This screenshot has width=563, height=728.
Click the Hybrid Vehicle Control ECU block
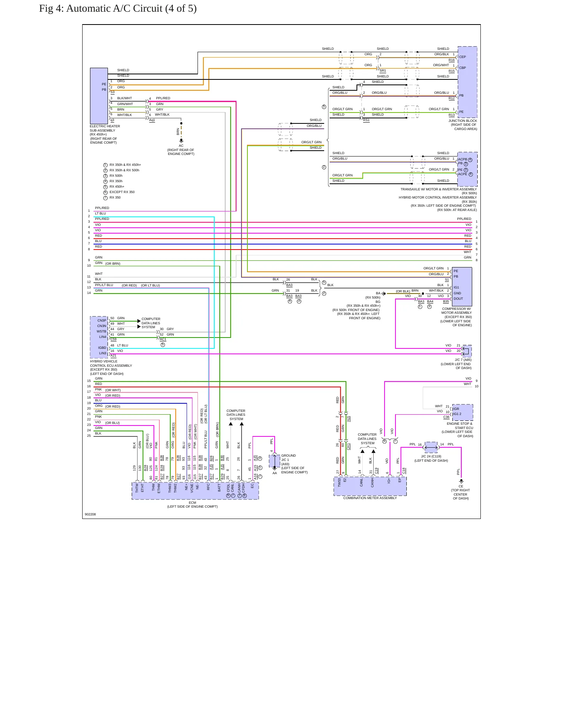[99, 337]
